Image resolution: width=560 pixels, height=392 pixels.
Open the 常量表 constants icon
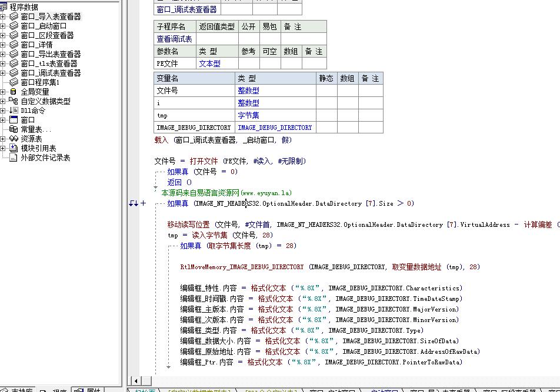click(13, 129)
